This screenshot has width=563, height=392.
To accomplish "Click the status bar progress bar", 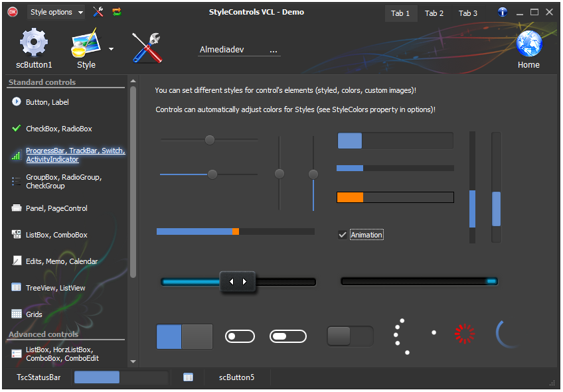I will (x=121, y=377).
